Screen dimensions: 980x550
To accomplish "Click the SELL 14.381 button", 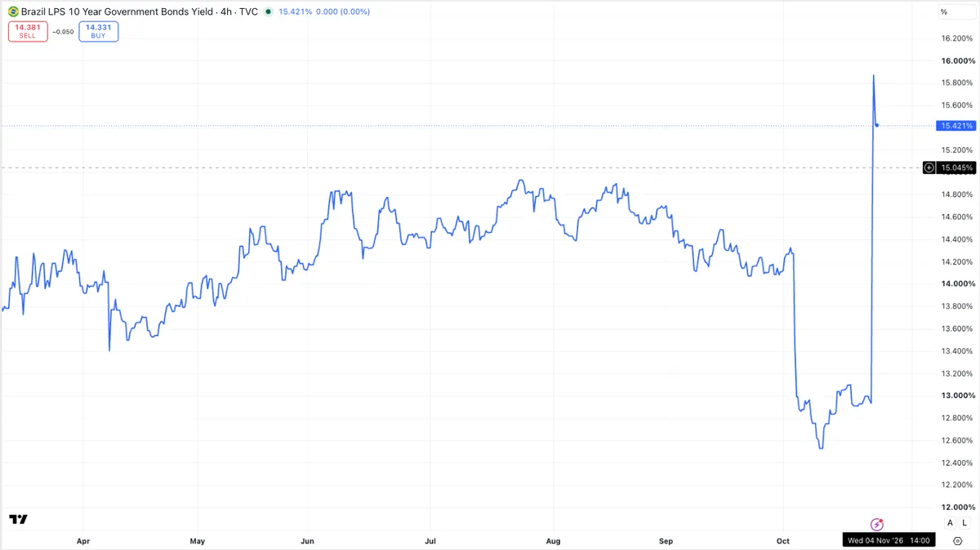I will [28, 31].
